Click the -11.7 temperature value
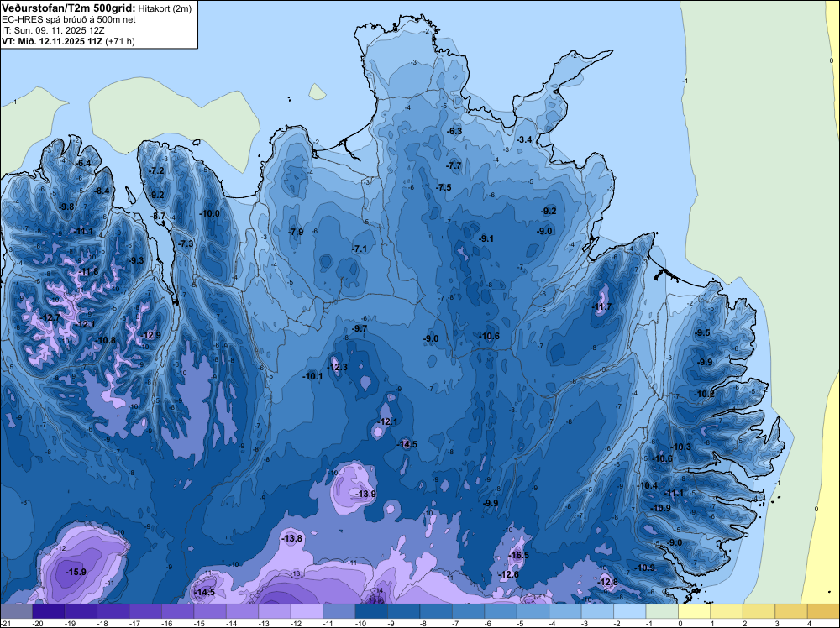Viewport: 840px width, 628px height. point(601,306)
